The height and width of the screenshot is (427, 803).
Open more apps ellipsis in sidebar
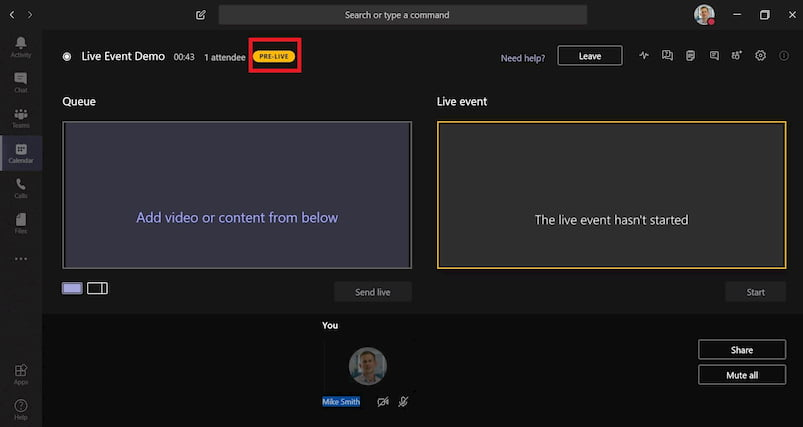(21, 259)
